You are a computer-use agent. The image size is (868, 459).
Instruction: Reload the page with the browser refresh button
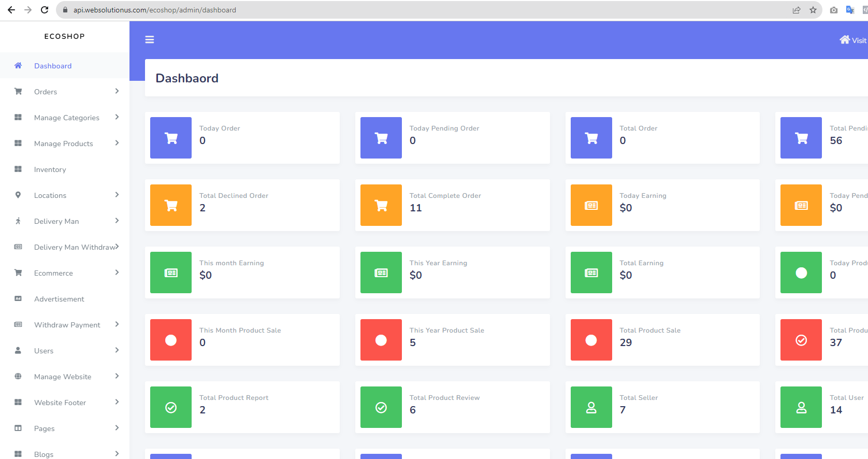point(45,10)
